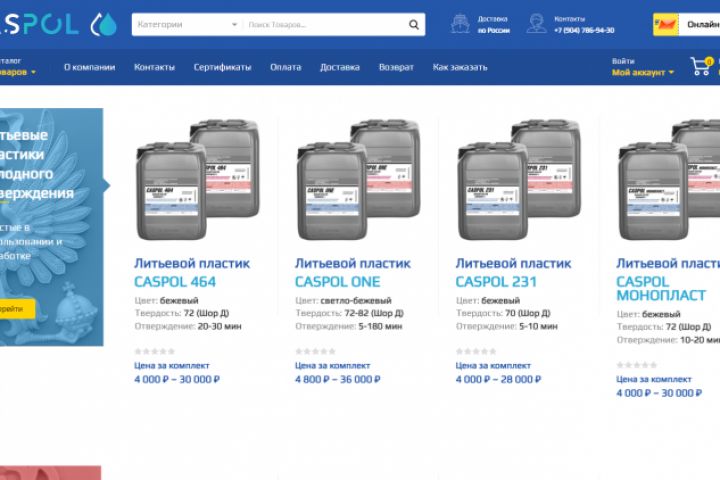The width and height of the screenshot is (720, 480).
Task: Open the Сертификаты menu item
Action: tap(222, 67)
